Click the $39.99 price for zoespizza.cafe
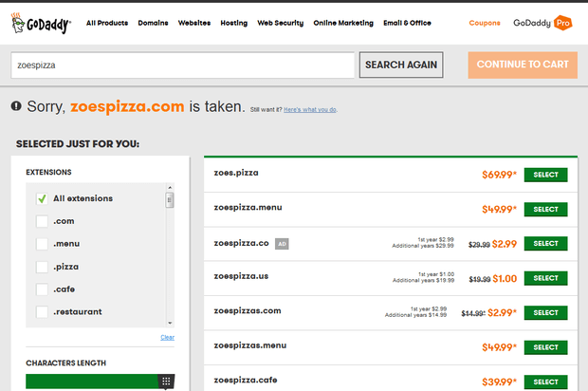Screen dimensions: 588x391 499,382
